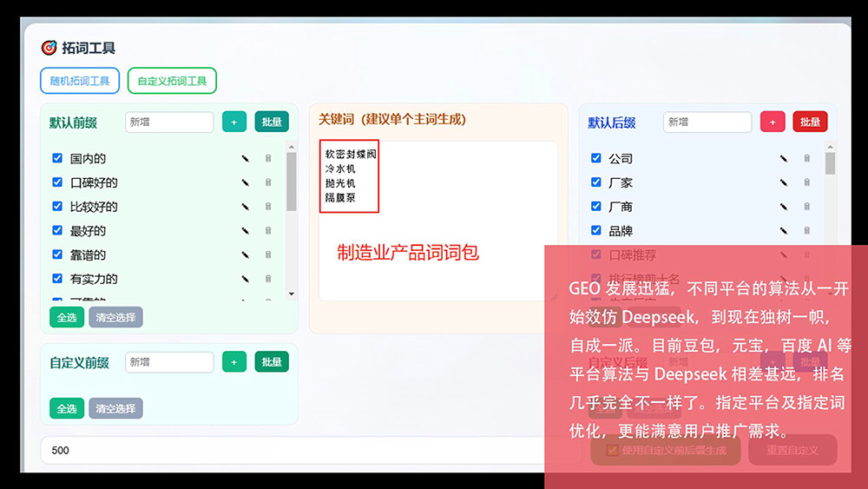
Task: Delete the 厂商 suffix entry
Action: pyautogui.click(x=806, y=207)
